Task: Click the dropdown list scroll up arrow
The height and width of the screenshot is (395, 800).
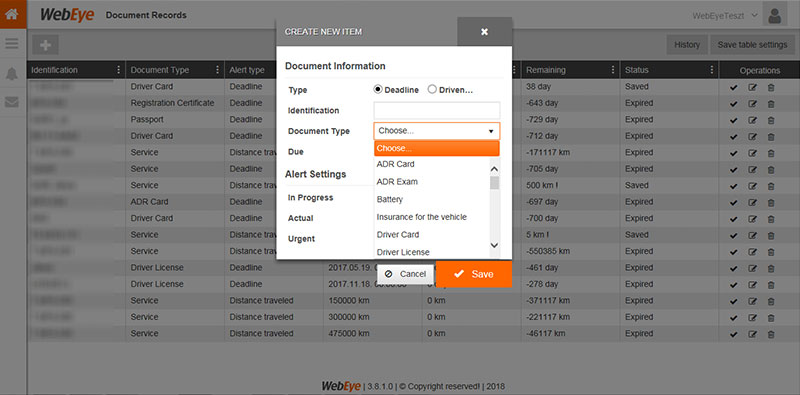Action: pyautogui.click(x=494, y=169)
